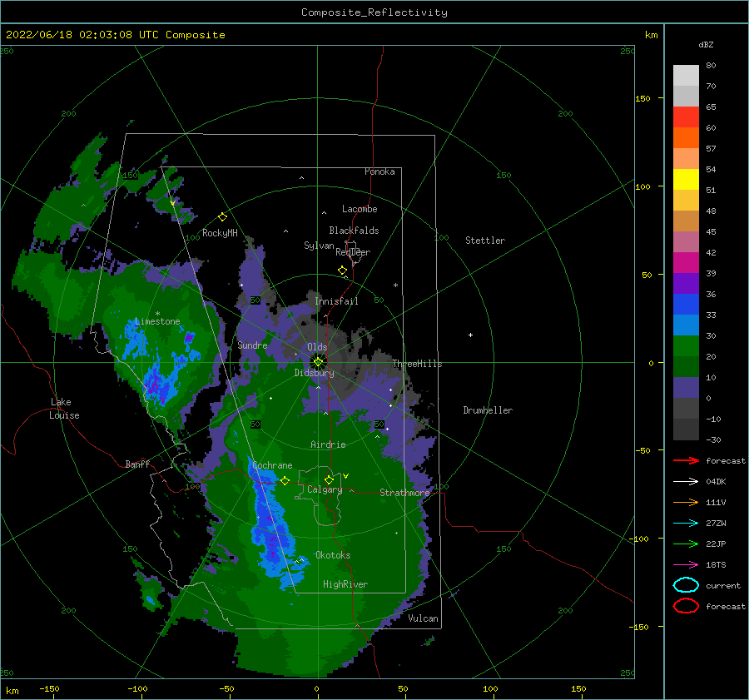Click the Cochrane town label
This screenshot has width=749, height=700.
pos(272,465)
